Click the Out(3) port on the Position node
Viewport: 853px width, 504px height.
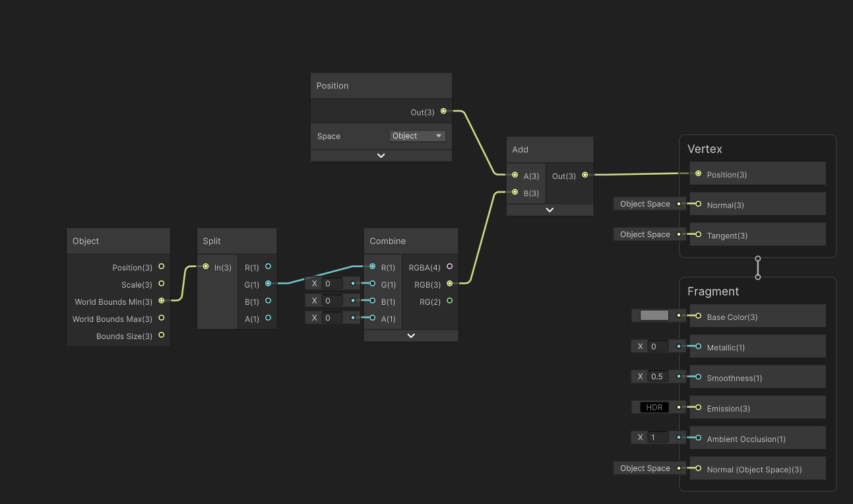[443, 111]
